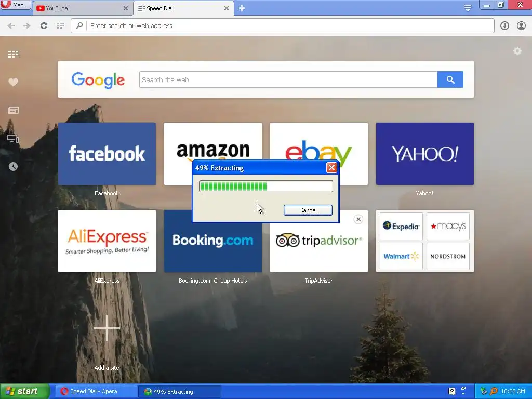Open Speed Dial from toolbar grid icon
This screenshot has height=399, width=532.
click(61, 26)
